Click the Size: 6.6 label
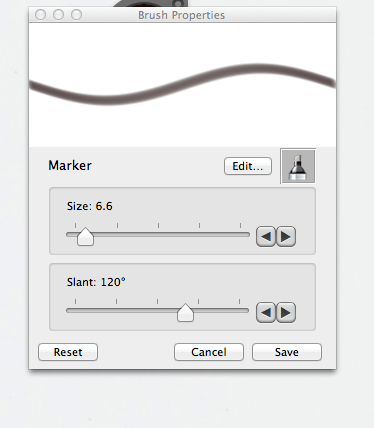374x428 pixels. pyautogui.click(x=90, y=206)
